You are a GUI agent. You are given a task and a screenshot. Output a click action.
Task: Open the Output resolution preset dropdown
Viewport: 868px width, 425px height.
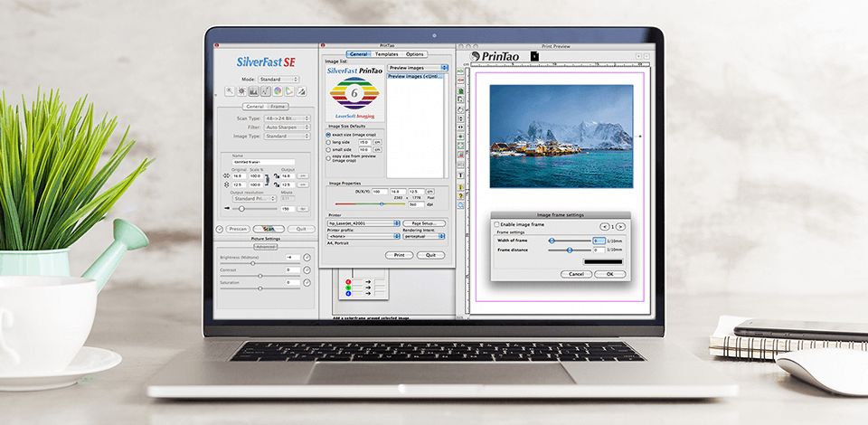(255, 199)
